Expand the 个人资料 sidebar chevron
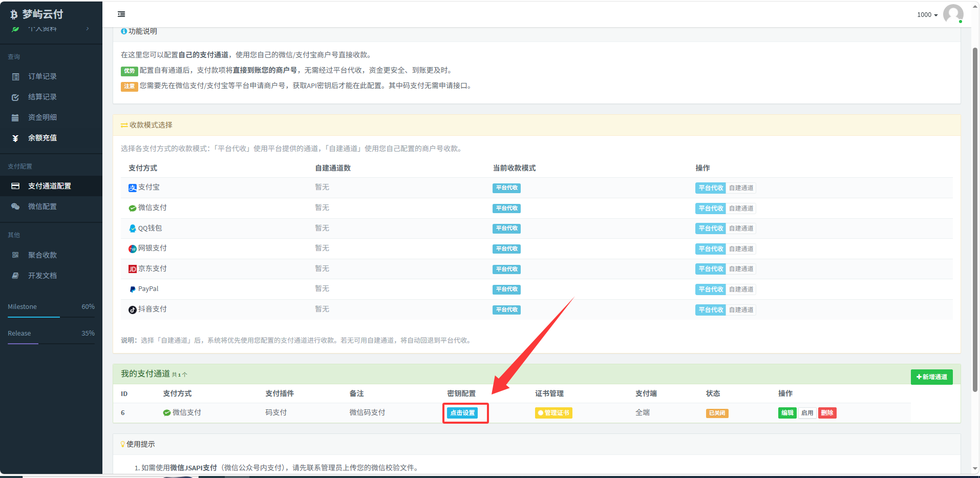Viewport: 980px width, 478px height. coord(88,29)
